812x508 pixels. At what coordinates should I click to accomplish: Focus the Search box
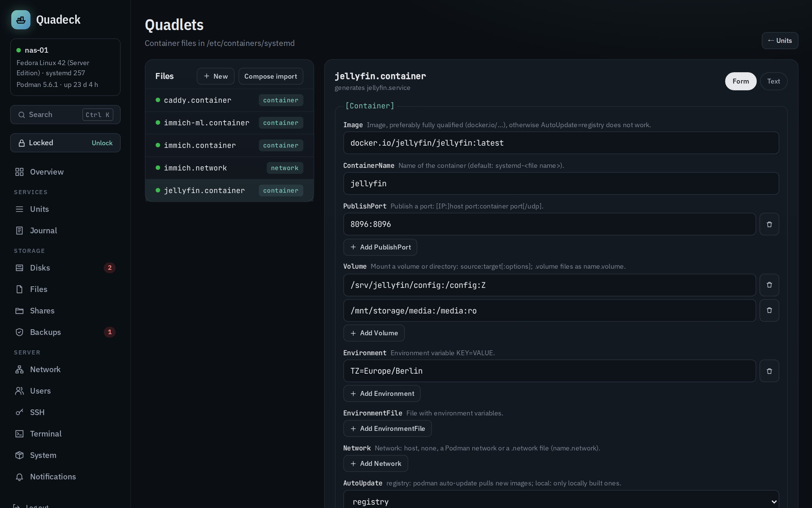(65, 115)
